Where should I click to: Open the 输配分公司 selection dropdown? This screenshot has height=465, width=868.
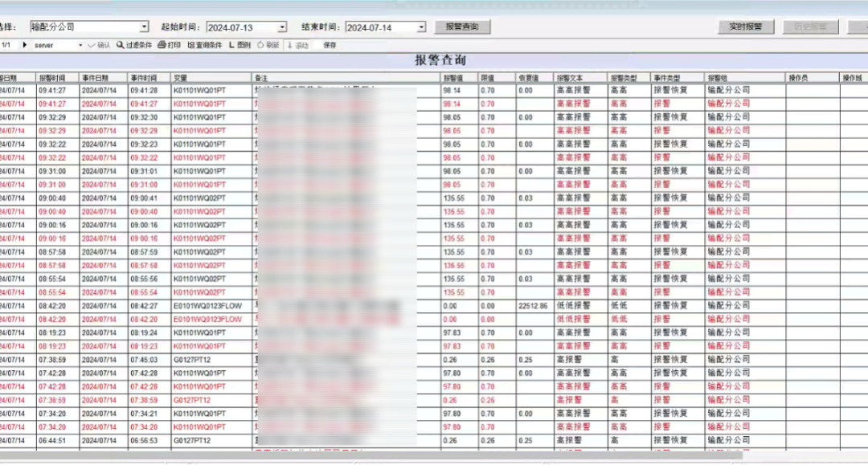pyautogui.click(x=144, y=27)
